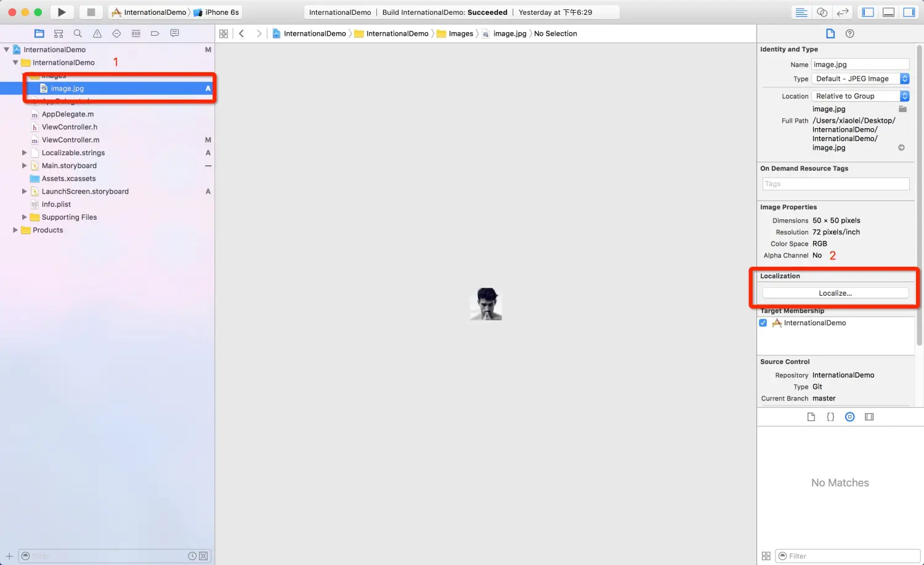Stop the running build

click(91, 12)
